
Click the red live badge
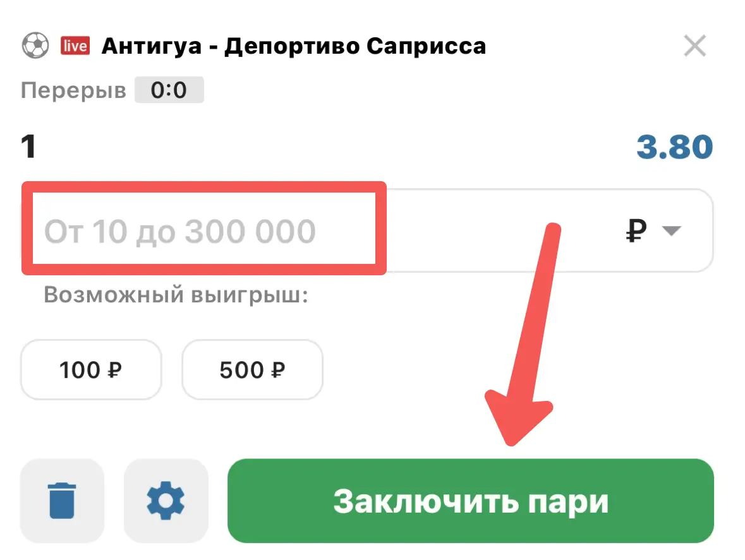[x=74, y=45]
